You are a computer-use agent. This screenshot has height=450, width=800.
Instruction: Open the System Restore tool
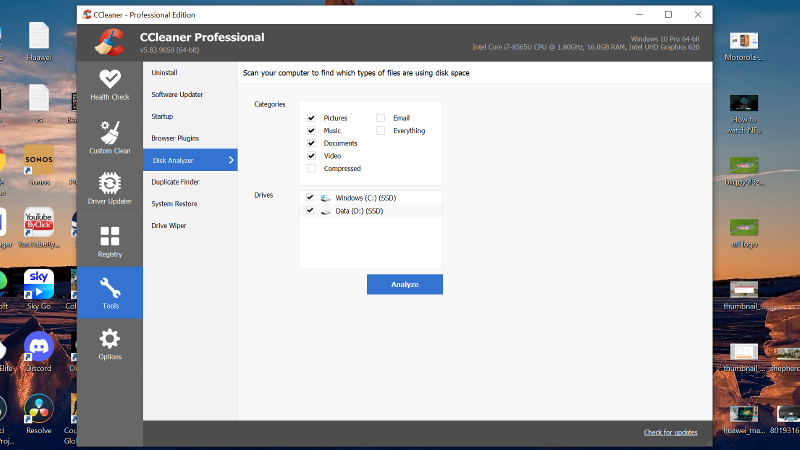pyautogui.click(x=190, y=204)
